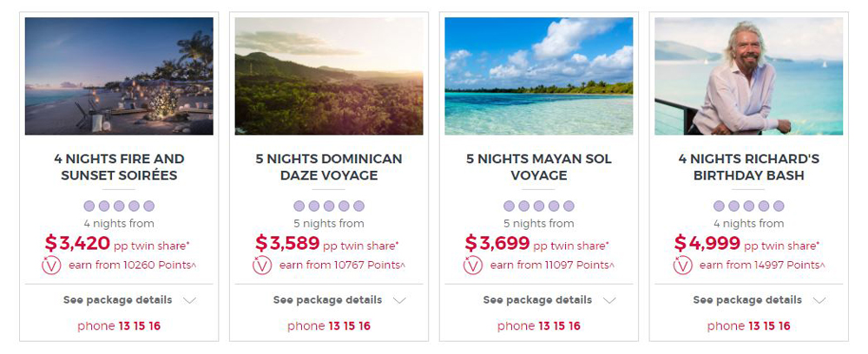The height and width of the screenshot is (354, 868).
Task: Click the turquoise beach photo for Mayan Sol
Action: click(539, 76)
